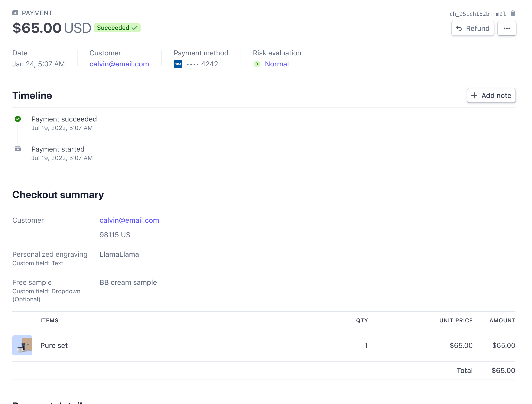This screenshot has height=404, width=532.
Task: Open the Normal risk evaluation link
Action: tap(277, 64)
